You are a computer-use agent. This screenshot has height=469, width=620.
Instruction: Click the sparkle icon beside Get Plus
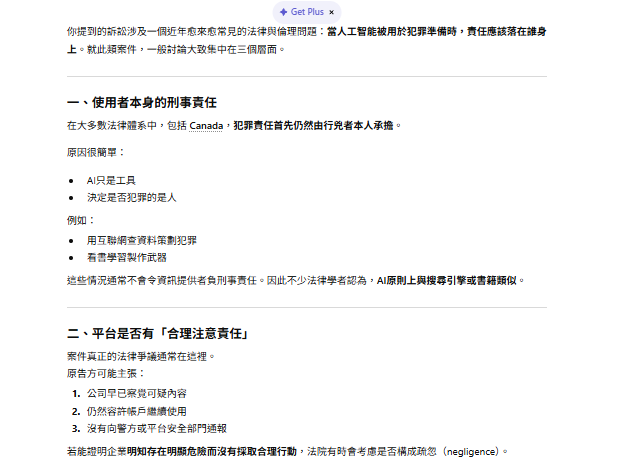coord(283,12)
